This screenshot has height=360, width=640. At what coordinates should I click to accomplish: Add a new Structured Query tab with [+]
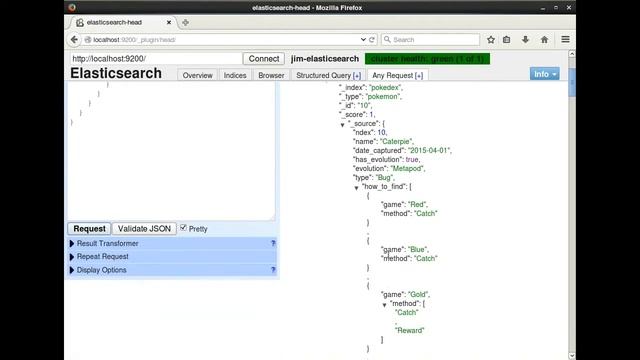tap(357, 76)
